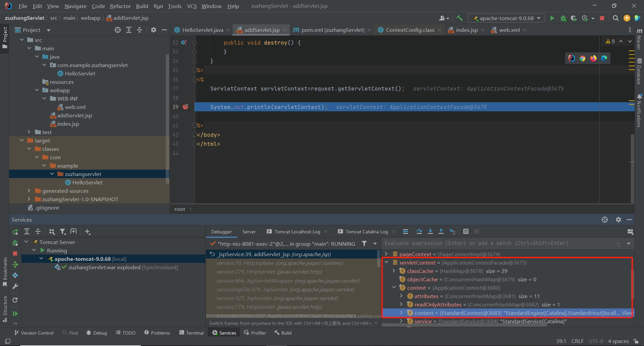Open Evaluate Expression calculator icon

pos(466,231)
